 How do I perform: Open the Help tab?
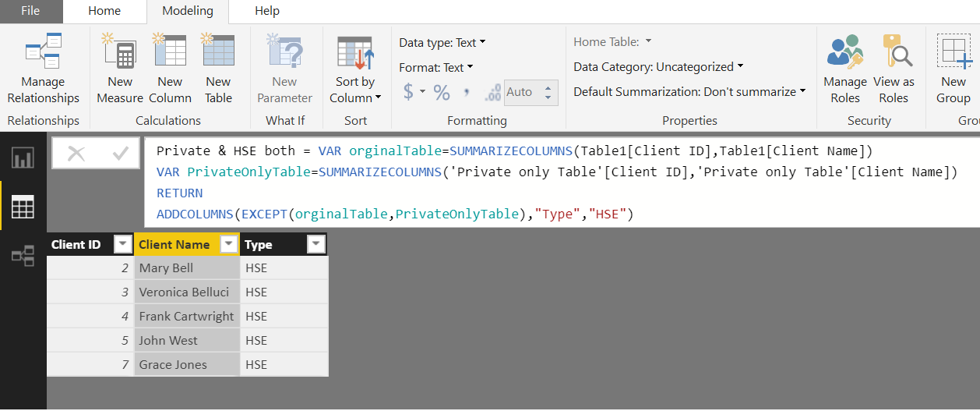click(267, 11)
